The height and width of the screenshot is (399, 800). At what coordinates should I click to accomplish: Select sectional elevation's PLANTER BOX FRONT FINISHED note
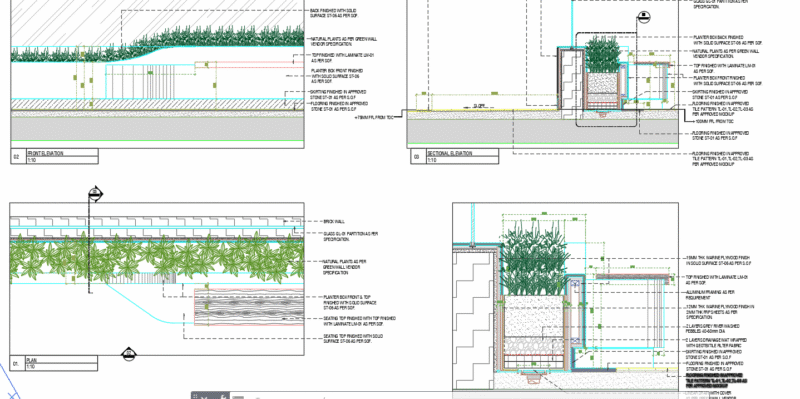click(728, 80)
